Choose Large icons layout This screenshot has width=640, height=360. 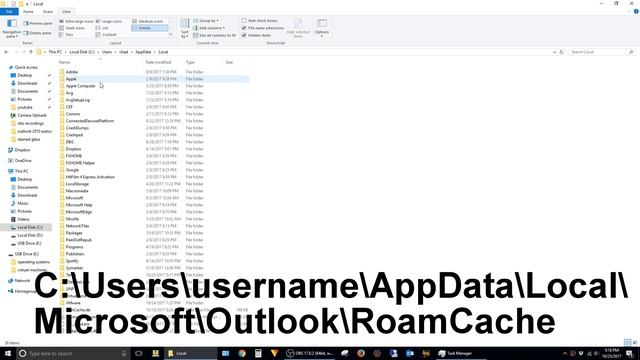click(x=109, y=21)
